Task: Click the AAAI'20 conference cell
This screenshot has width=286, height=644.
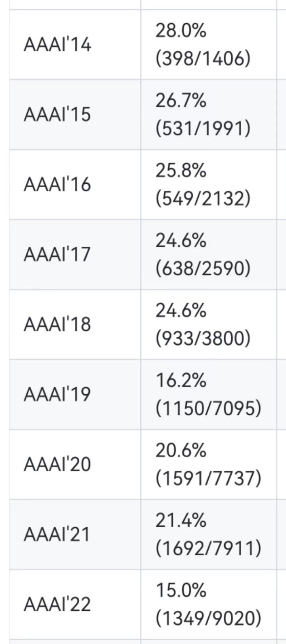Action: click(x=57, y=464)
